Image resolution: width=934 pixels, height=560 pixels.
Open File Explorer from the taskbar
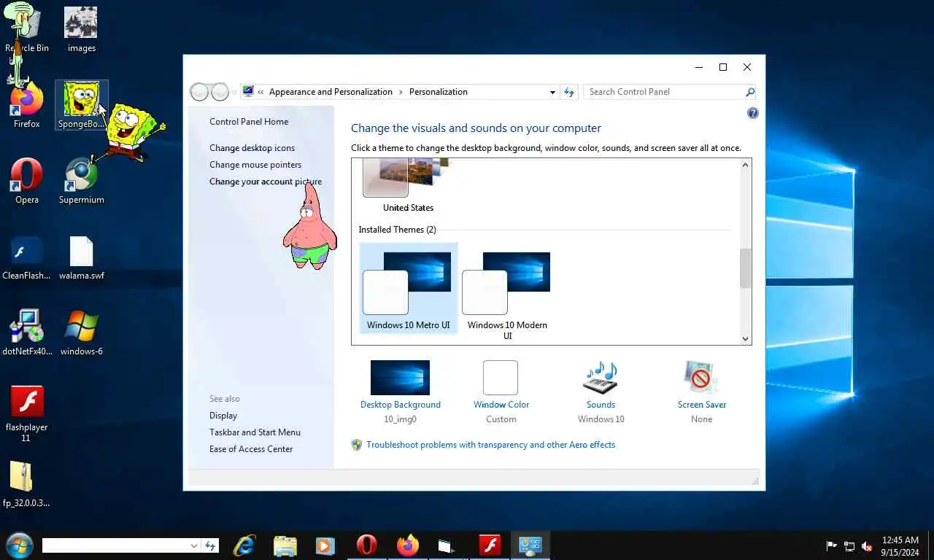click(285, 545)
